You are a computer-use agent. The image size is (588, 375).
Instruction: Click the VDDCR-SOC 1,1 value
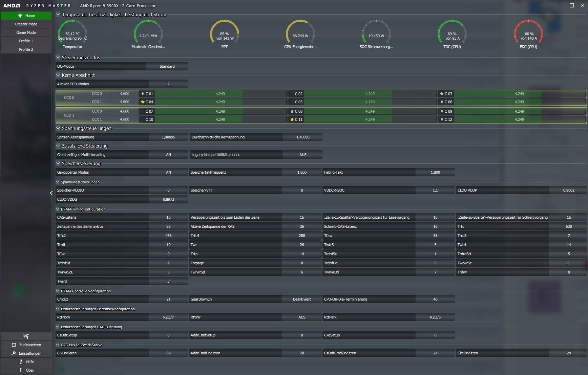435,190
